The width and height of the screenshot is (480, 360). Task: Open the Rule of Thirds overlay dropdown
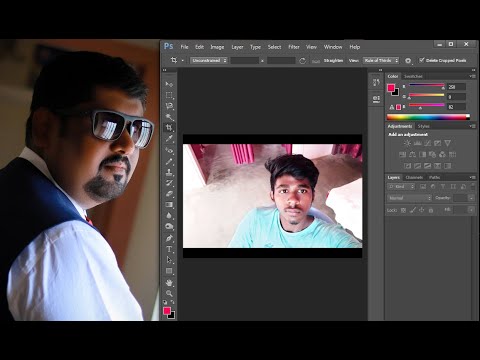tap(381, 60)
